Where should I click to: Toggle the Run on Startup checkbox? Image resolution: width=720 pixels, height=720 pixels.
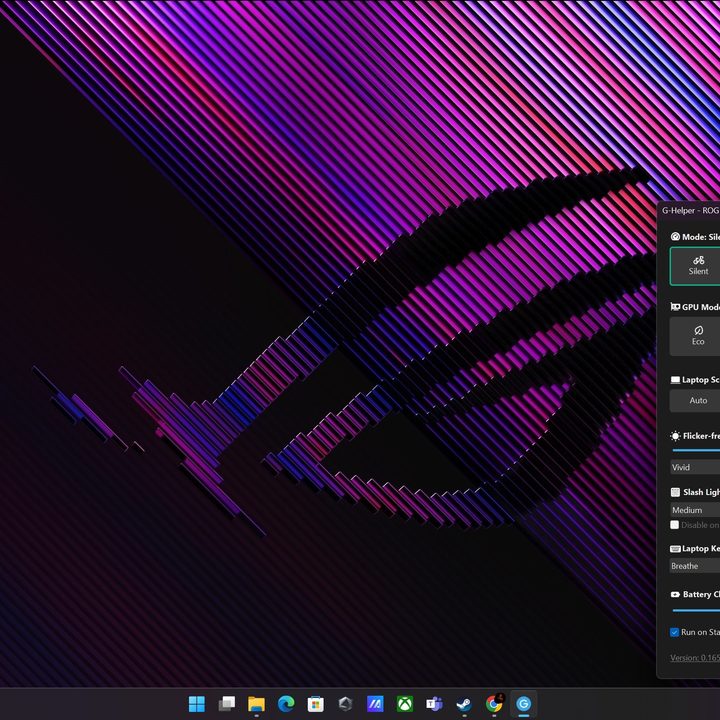pos(675,632)
